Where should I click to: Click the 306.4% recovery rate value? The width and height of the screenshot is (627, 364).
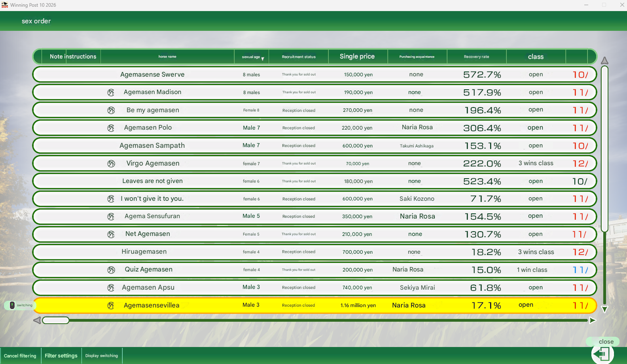click(x=482, y=128)
